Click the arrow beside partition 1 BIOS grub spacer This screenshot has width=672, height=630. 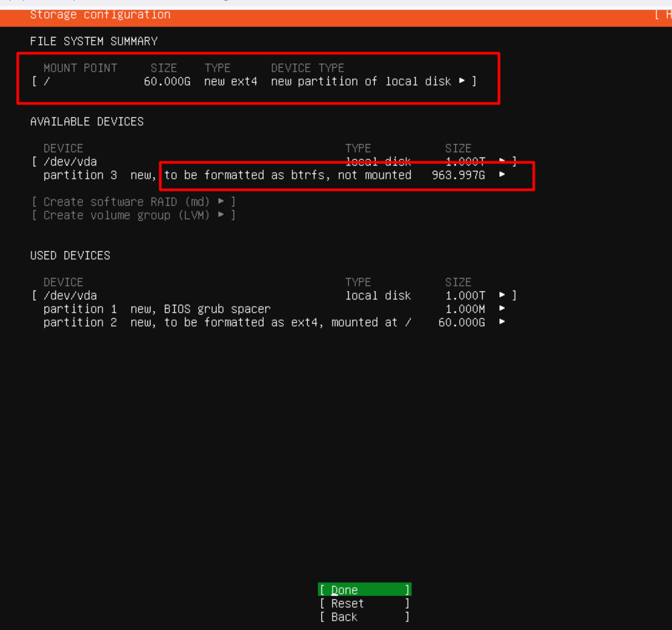pyautogui.click(x=502, y=309)
